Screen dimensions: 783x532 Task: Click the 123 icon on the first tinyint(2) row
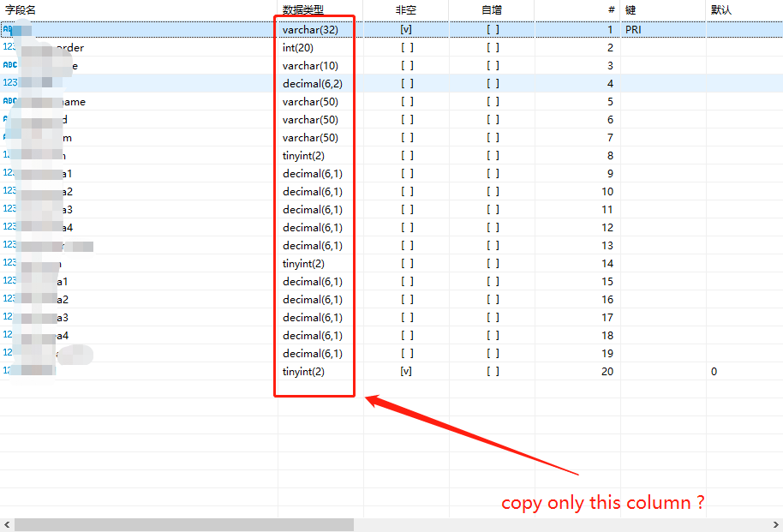pyautogui.click(x=7, y=155)
